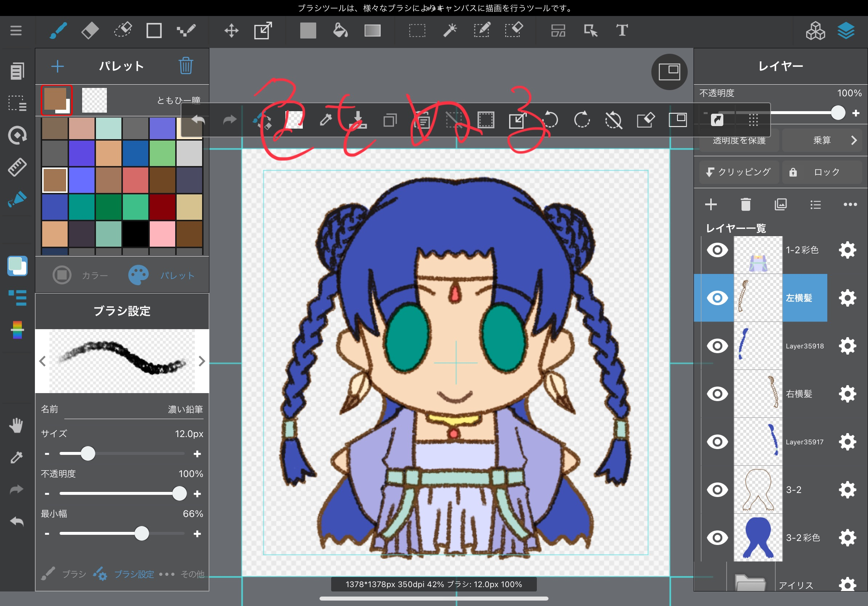Image resolution: width=868 pixels, height=606 pixels.
Task: Open the layer panel more options ellipsis
Action: click(x=850, y=205)
